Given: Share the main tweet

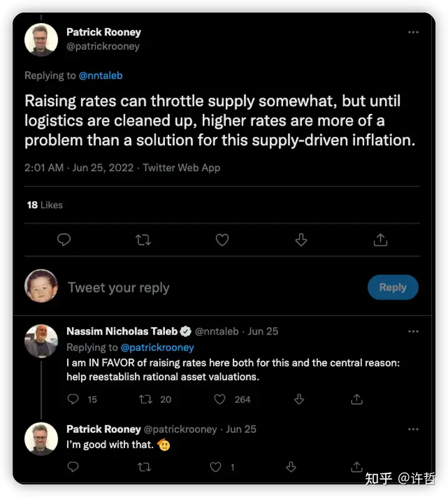Looking at the screenshot, I should pyautogui.click(x=380, y=239).
